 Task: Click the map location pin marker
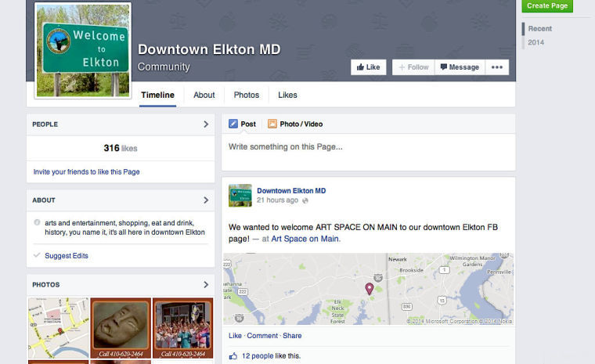[369, 289]
